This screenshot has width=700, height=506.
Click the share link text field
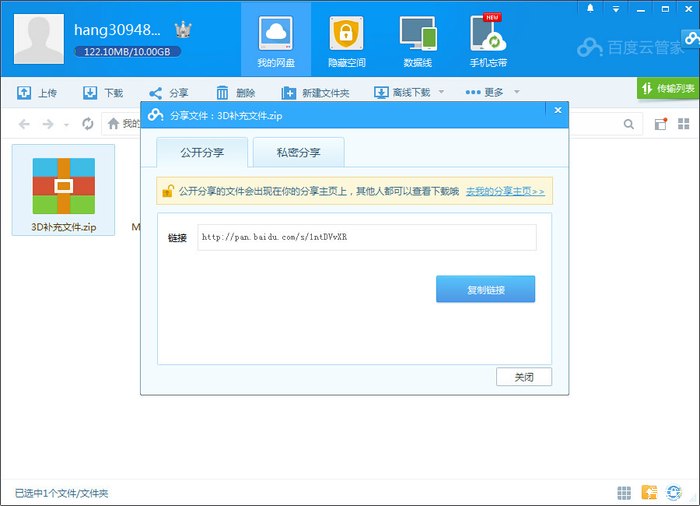366,238
